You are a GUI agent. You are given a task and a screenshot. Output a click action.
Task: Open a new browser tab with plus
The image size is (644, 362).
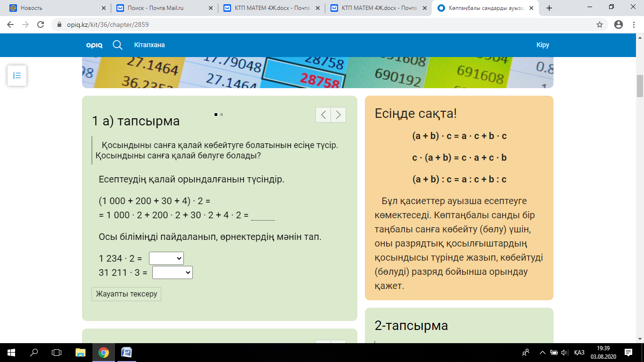pyautogui.click(x=549, y=8)
